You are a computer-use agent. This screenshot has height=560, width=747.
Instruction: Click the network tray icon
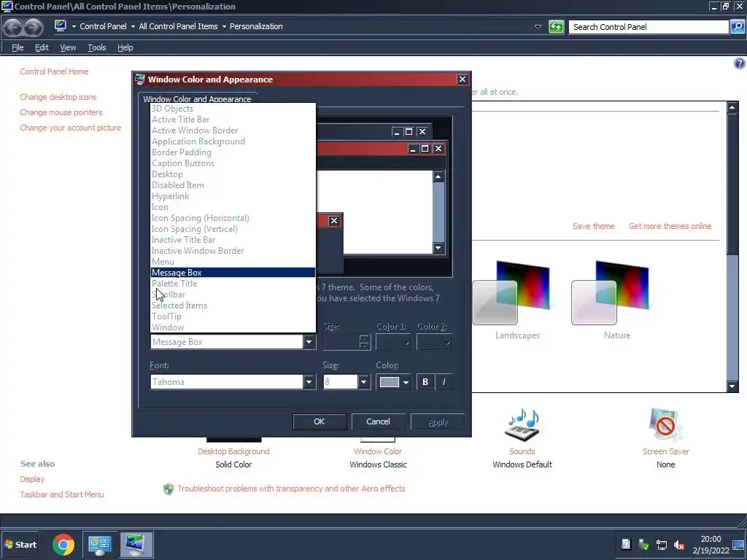(661, 545)
